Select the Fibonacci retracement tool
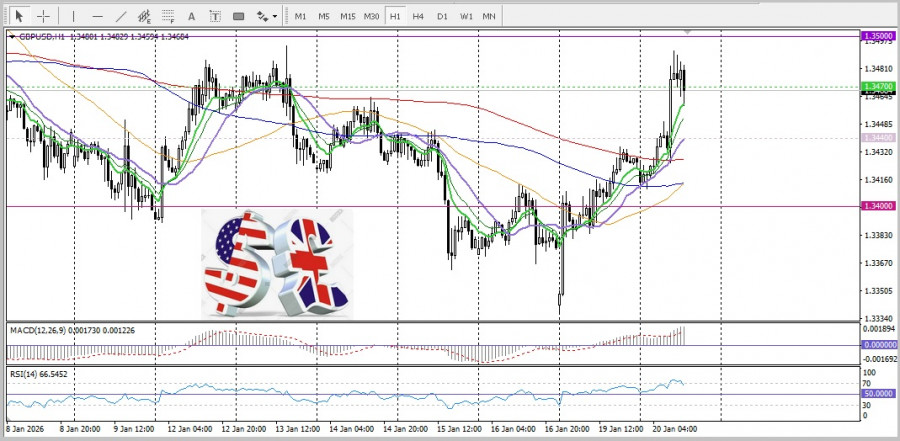Viewport: 900px width, 441px height. [x=168, y=16]
